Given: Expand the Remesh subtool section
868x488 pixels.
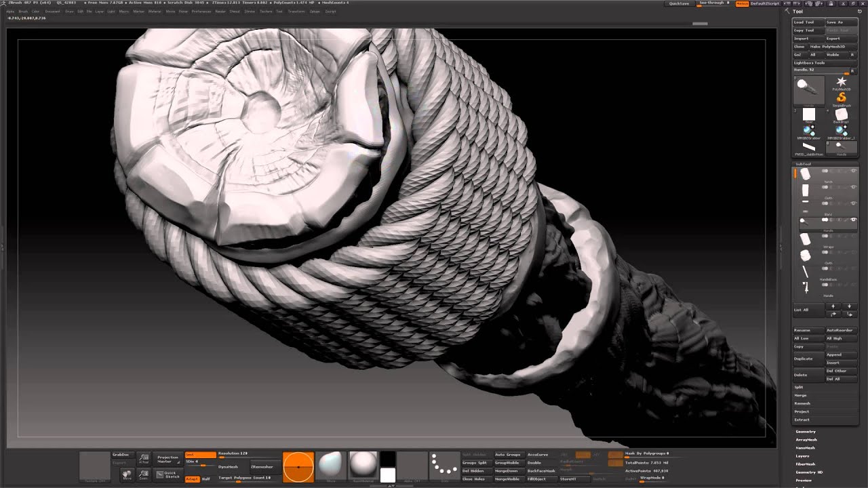Looking at the screenshot, I should [802, 403].
